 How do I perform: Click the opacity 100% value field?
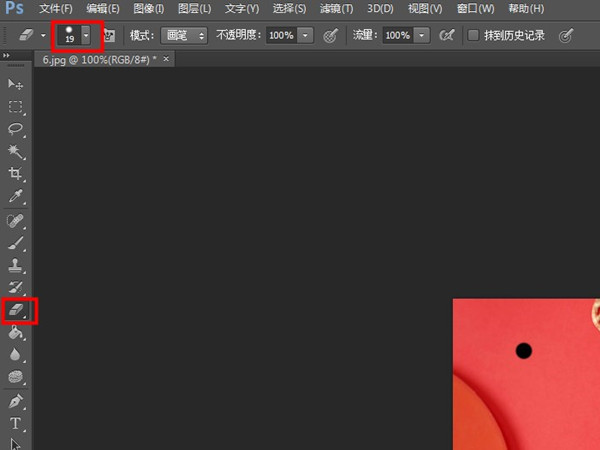[x=281, y=36]
